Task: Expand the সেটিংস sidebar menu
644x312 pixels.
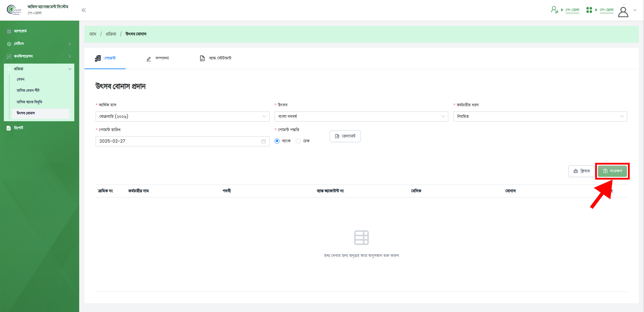Action: tap(70, 44)
